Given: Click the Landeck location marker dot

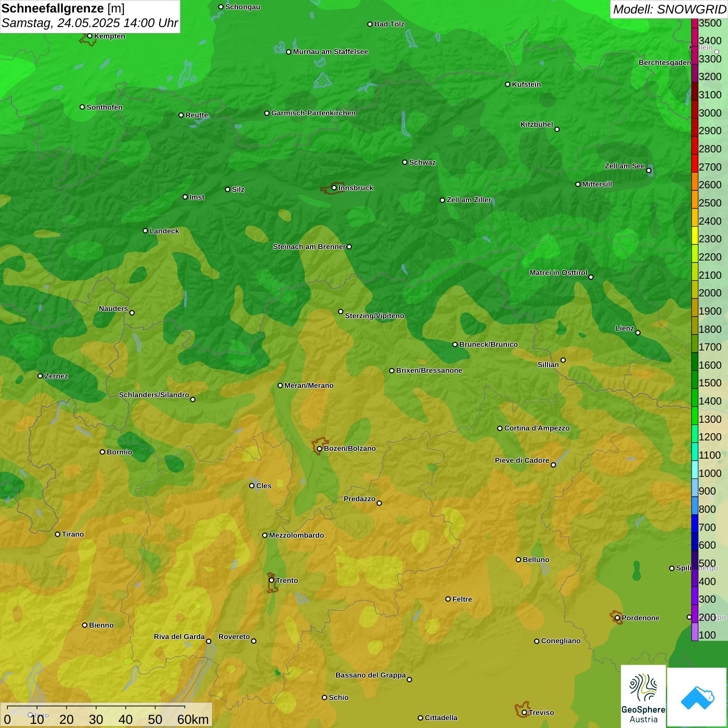Looking at the screenshot, I should tap(146, 231).
